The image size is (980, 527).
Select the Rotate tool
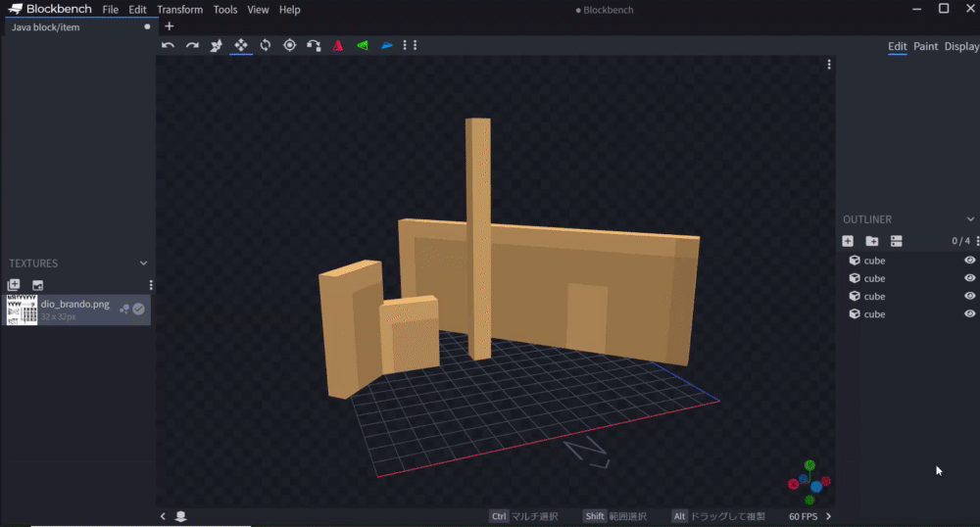(266, 45)
